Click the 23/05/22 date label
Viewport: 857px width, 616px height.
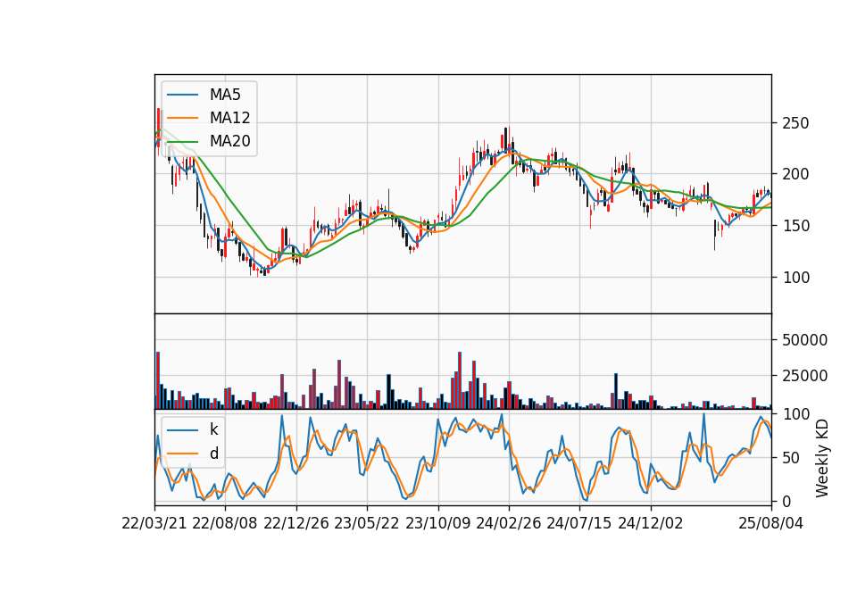coord(367,523)
